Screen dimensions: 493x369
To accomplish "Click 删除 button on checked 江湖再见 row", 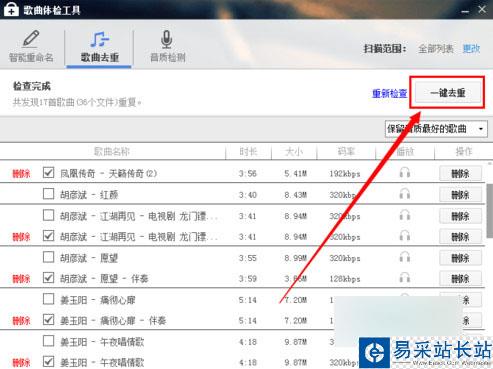I will [460, 237].
